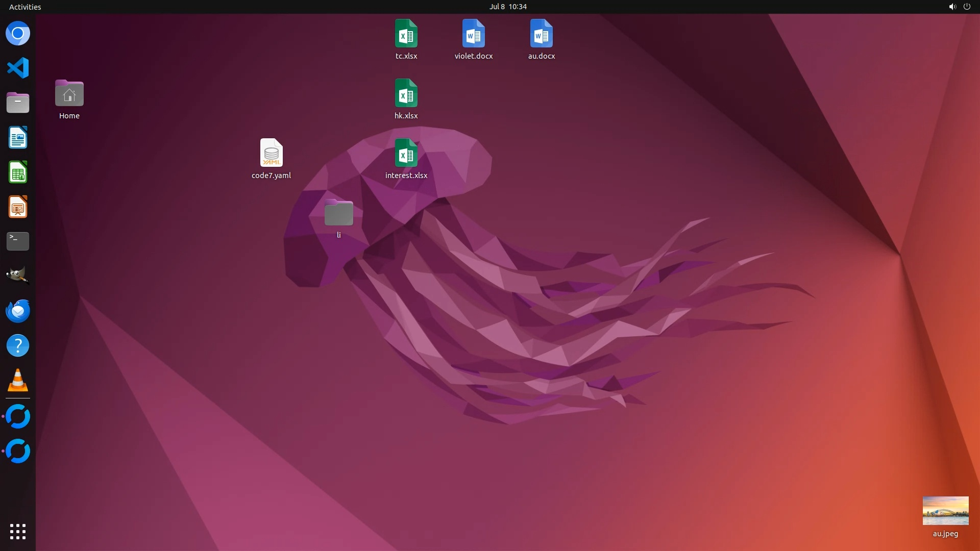Launch Visual Studio Code from dock

tap(18, 68)
